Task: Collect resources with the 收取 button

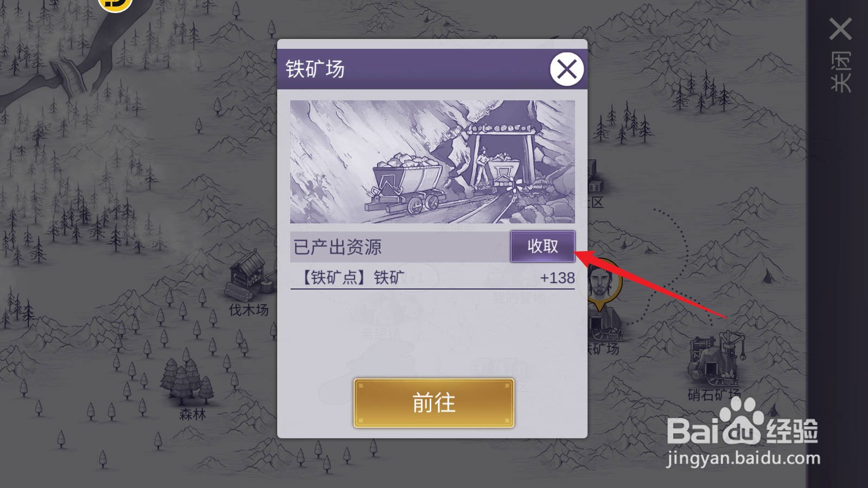Action: pos(542,246)
